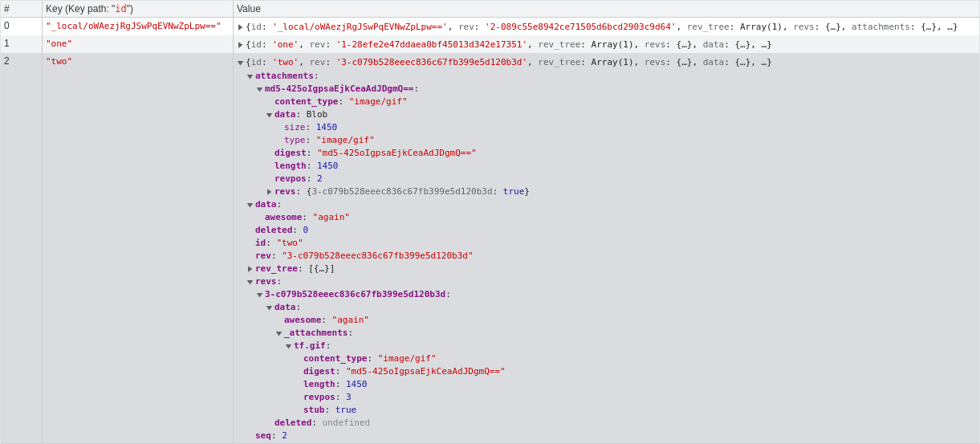Click the 'revpos: 3' property
The width and height of the screenshot is (980, 444).
[327, 397]
